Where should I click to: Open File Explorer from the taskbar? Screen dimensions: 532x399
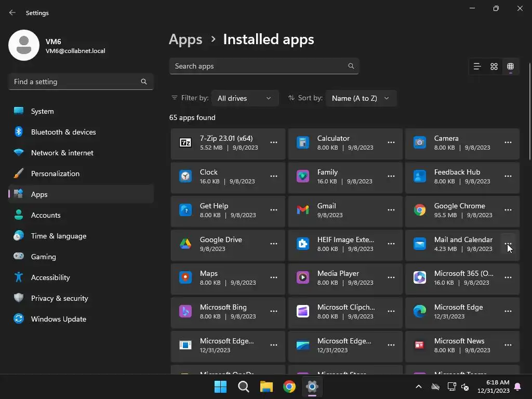(267, 387)
